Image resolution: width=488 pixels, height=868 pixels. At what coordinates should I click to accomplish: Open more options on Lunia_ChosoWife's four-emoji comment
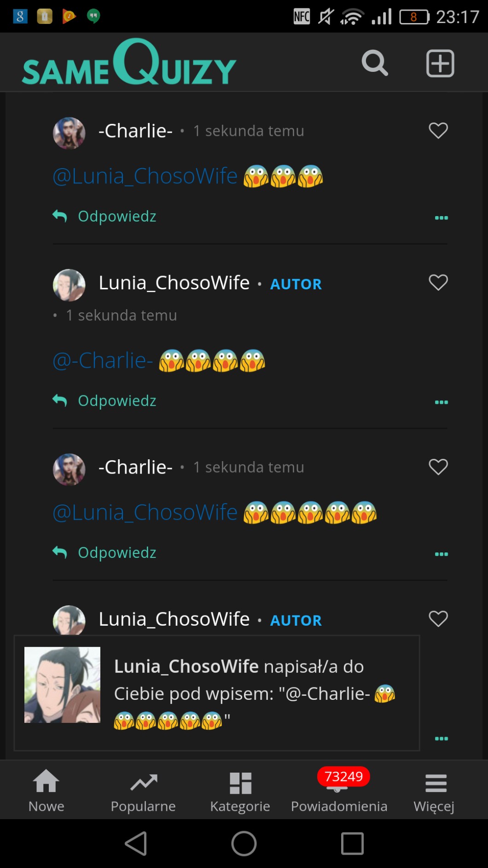point(441,402)
